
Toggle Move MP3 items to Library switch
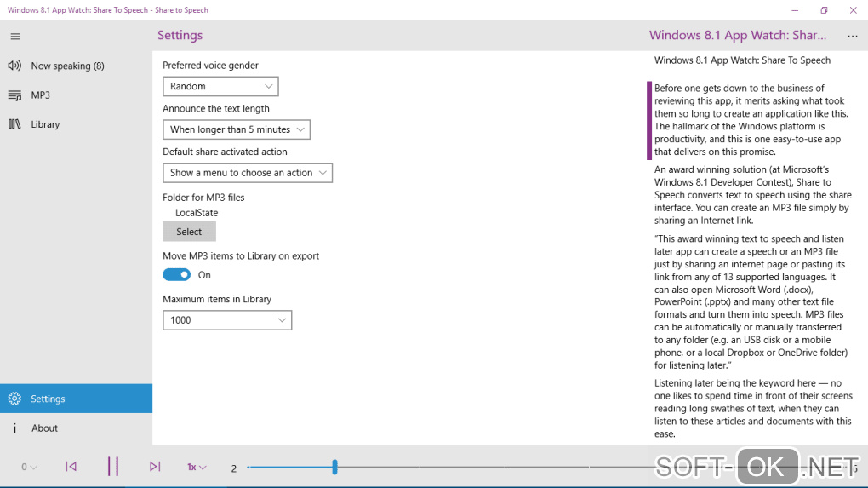pyautogui.click(x=177, y=275)
